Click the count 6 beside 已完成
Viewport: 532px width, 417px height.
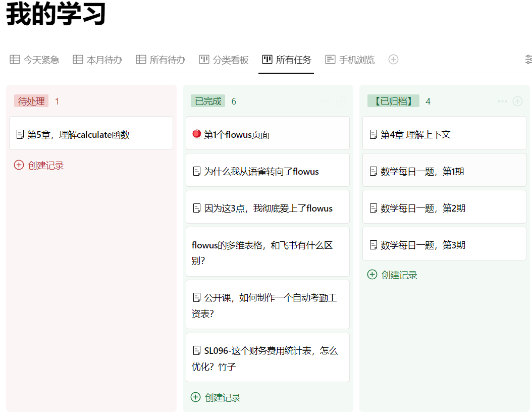pos(234,101)
